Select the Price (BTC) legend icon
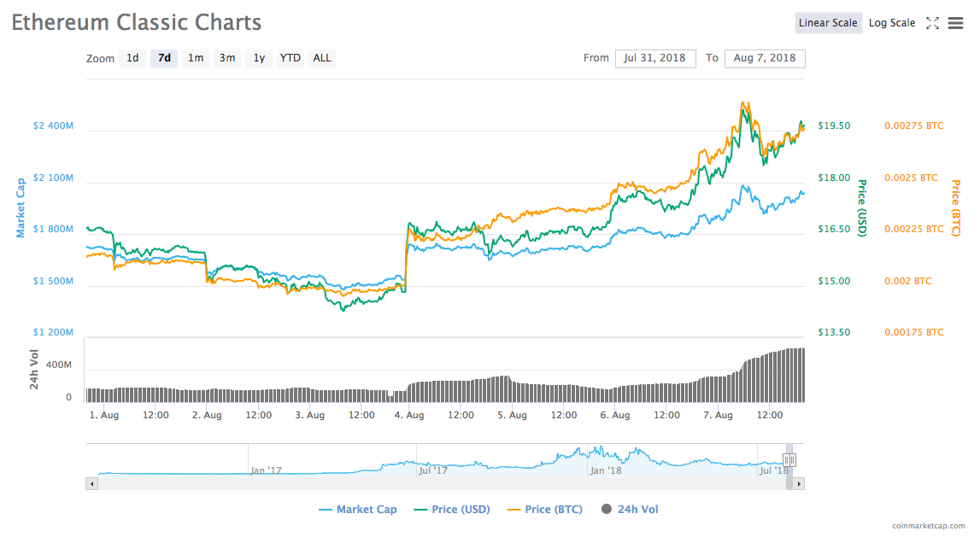 [513, 509]
